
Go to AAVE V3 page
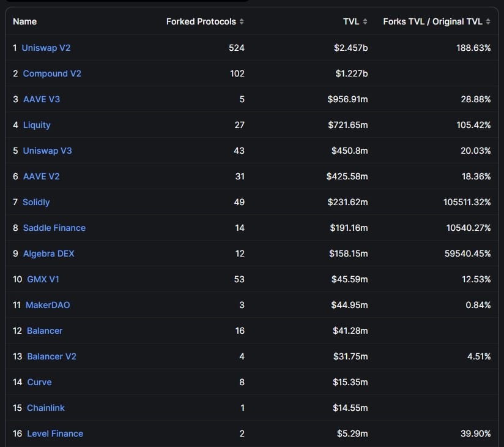pos(42,99)
